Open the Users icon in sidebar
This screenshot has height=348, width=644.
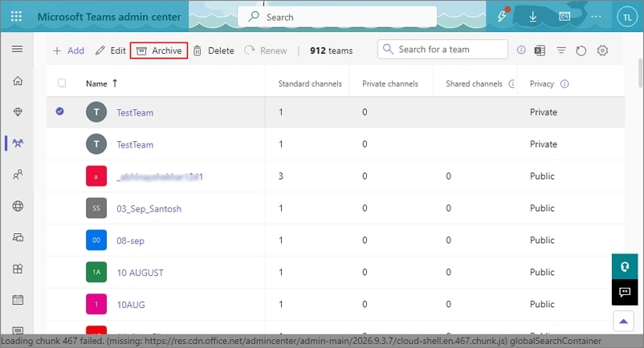click(x=18, y=175)
